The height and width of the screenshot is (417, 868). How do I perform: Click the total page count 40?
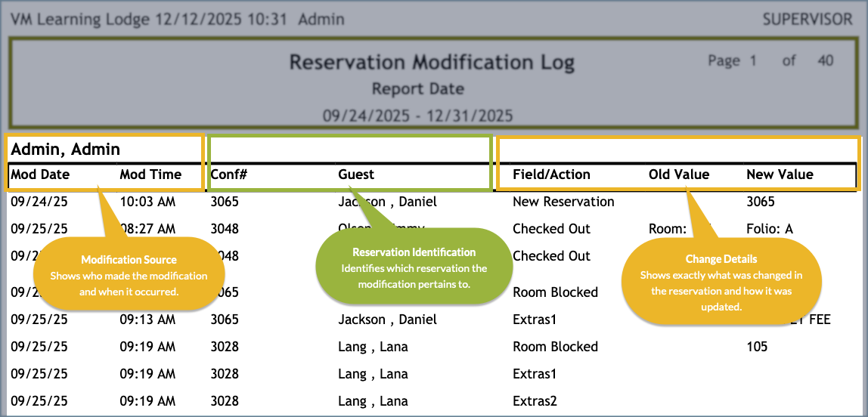click(825, 60)
